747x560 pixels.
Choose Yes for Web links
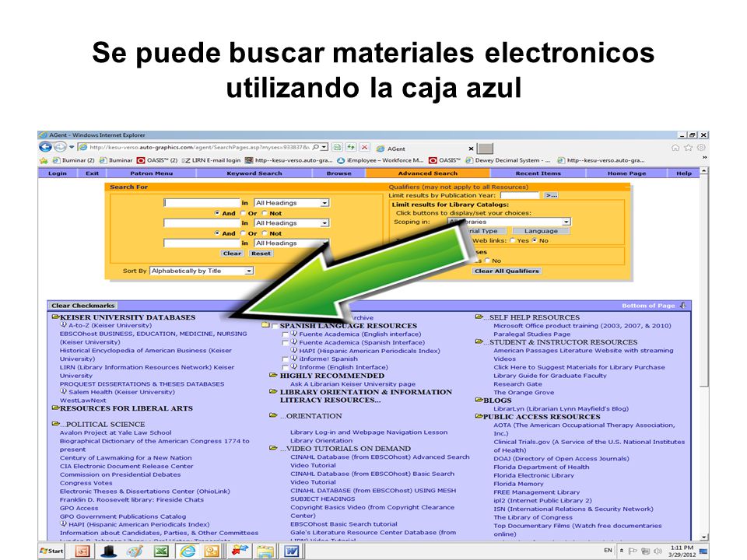point(513,240)
